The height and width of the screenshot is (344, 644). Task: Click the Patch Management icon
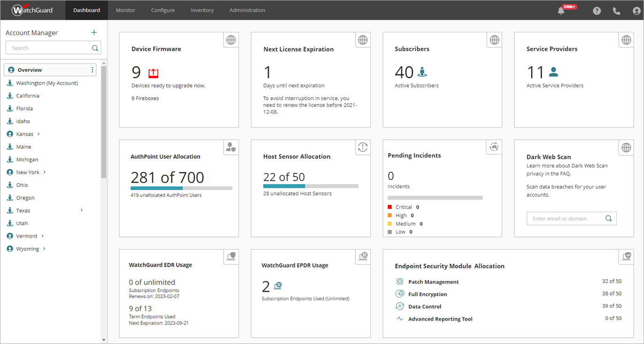click(x=400, y=282)
